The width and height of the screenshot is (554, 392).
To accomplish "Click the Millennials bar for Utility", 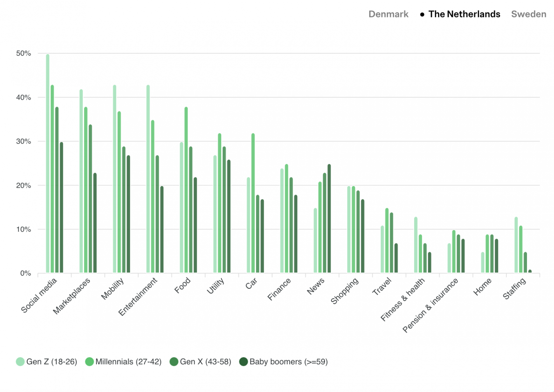I will pos(219,203).
